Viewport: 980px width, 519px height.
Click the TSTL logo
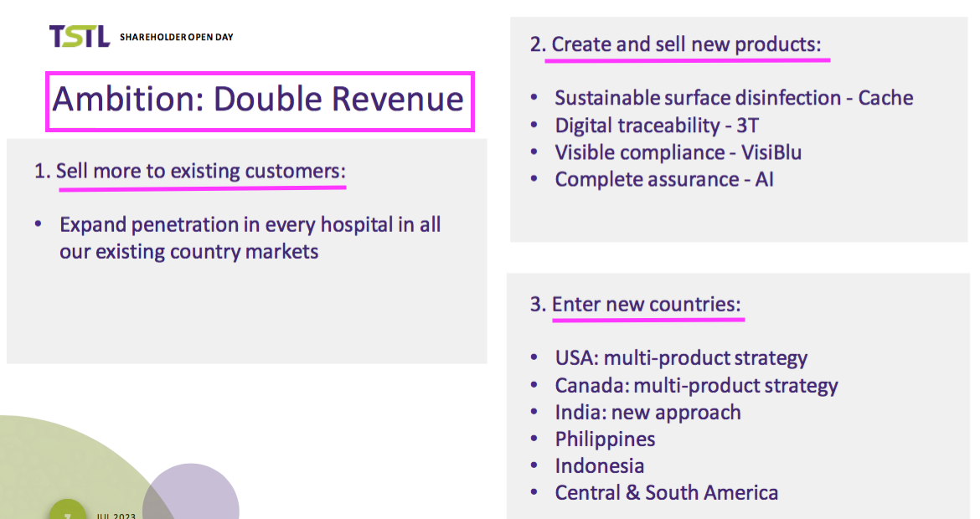(80, 36)
